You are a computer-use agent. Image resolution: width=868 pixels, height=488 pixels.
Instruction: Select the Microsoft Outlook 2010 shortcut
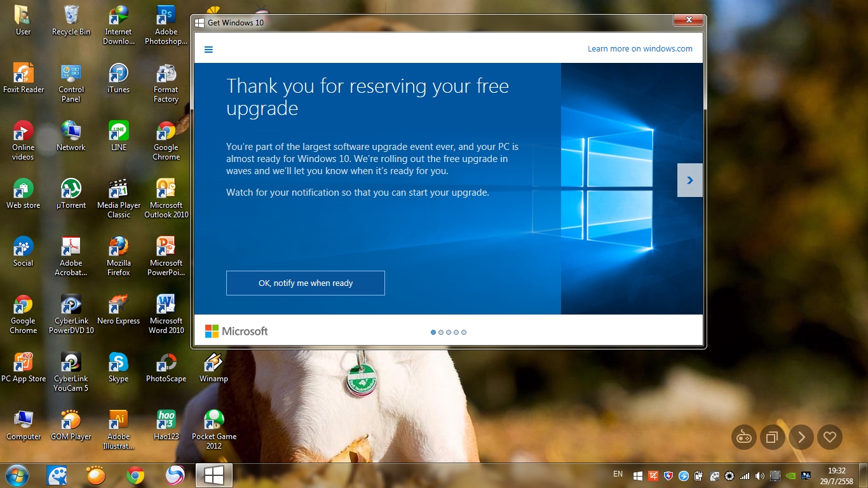(166, 198)
